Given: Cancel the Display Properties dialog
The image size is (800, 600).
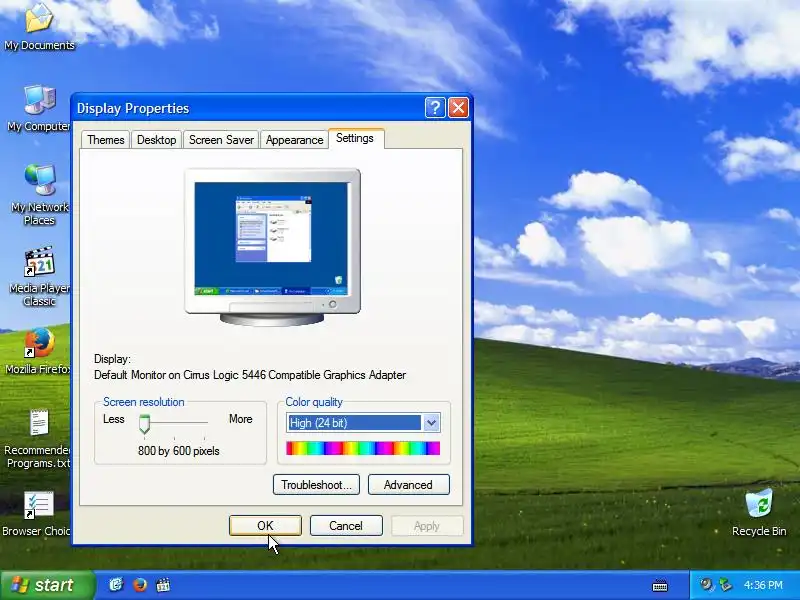Looking at the screenshot, I should click(x=346, y=526).
